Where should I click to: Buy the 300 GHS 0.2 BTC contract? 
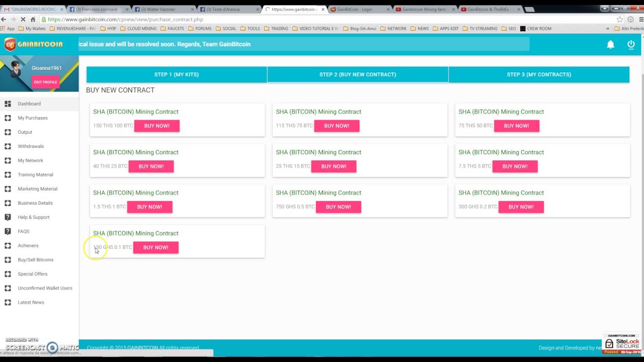tap(521, 207)
